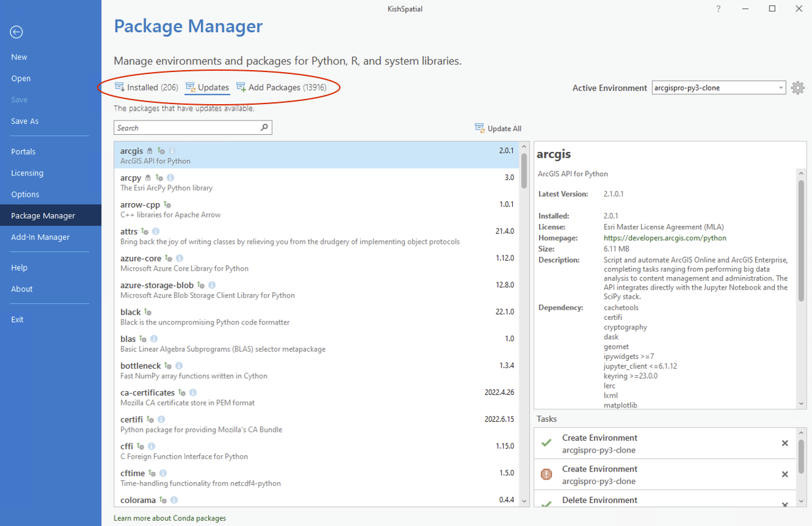Open About in the sidebar
The height and width of the screenshot is (526, 812).
(x=22, y=289)
